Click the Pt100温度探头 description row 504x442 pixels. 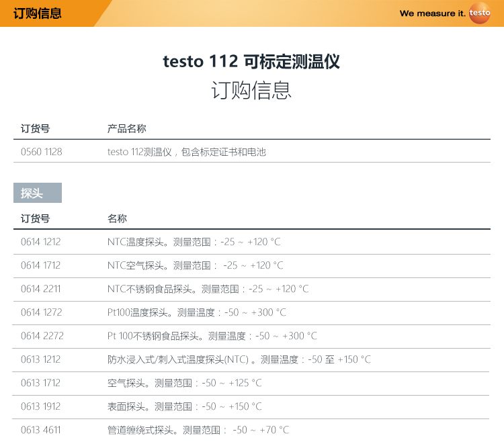pyautogui.click(x=196, y=312)
